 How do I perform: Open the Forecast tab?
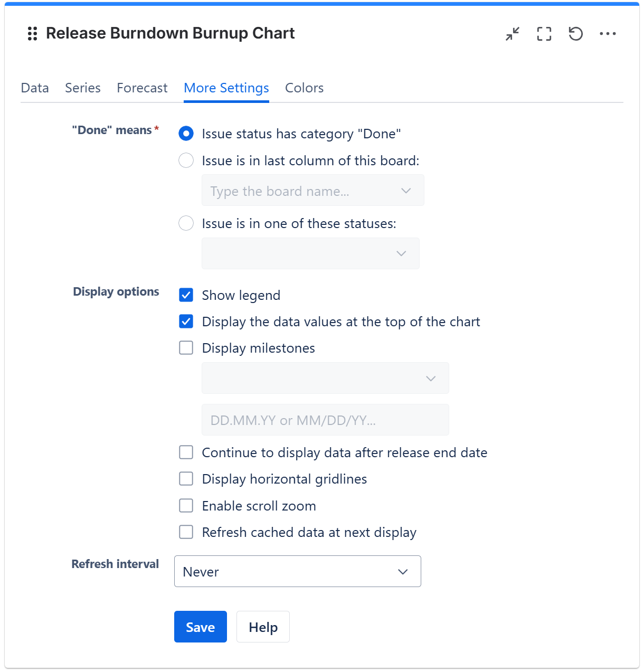[x=142, y=88]
